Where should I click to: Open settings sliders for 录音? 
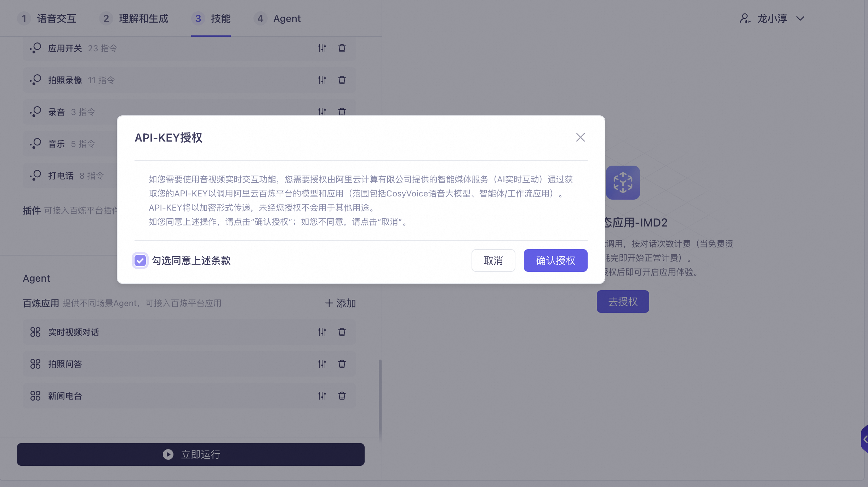pos(322,111)
